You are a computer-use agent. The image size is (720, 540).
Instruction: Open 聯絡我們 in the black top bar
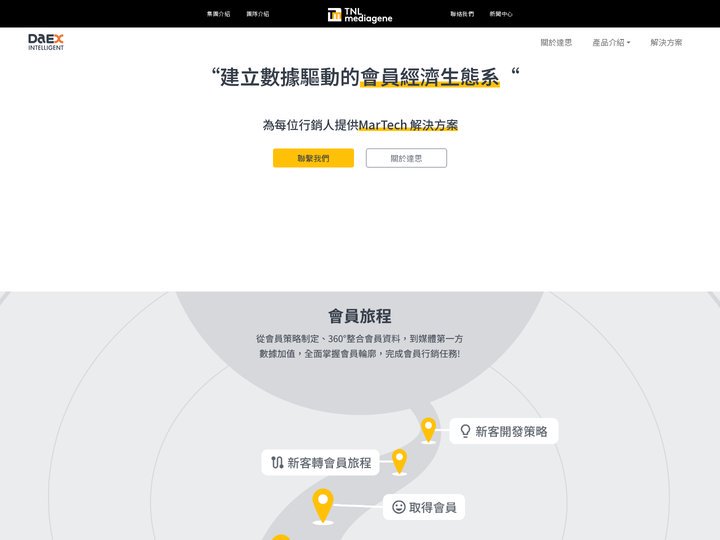click(462, 14)
